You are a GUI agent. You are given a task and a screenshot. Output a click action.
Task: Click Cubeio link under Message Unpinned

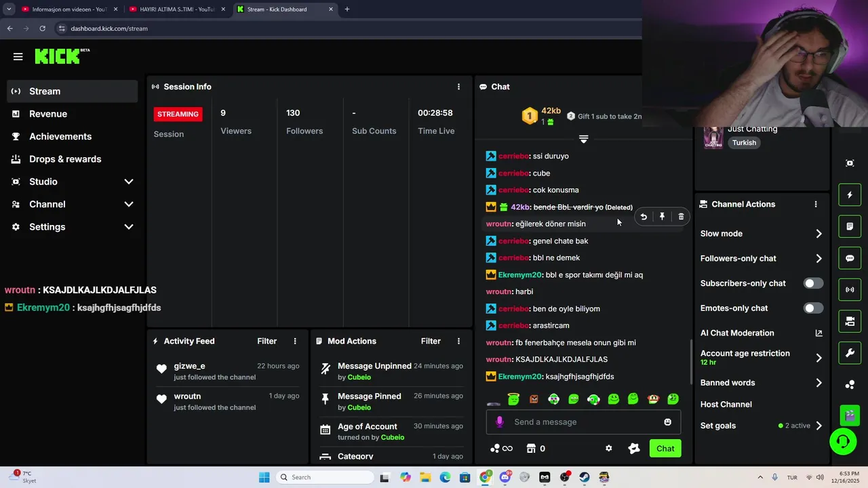[x=359, y=378]
